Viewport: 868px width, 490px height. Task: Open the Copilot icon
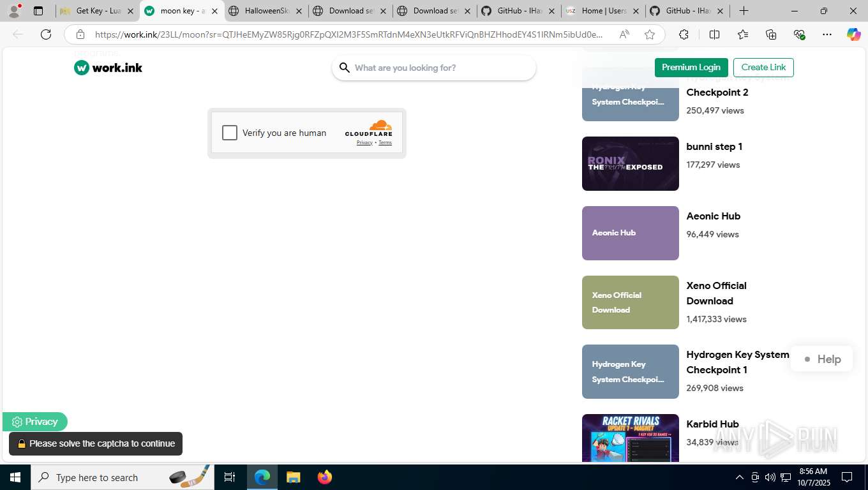854,34
